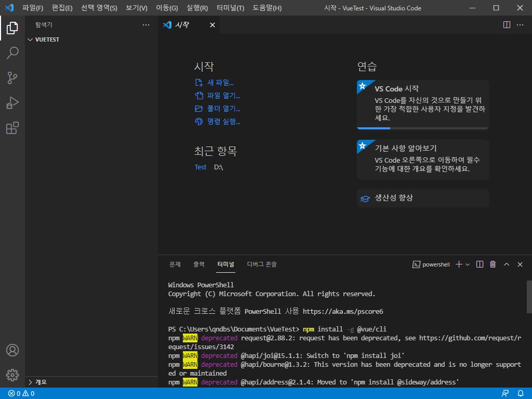Open the VS Code 시작 walkthrough card

click(x=422, y=104)
